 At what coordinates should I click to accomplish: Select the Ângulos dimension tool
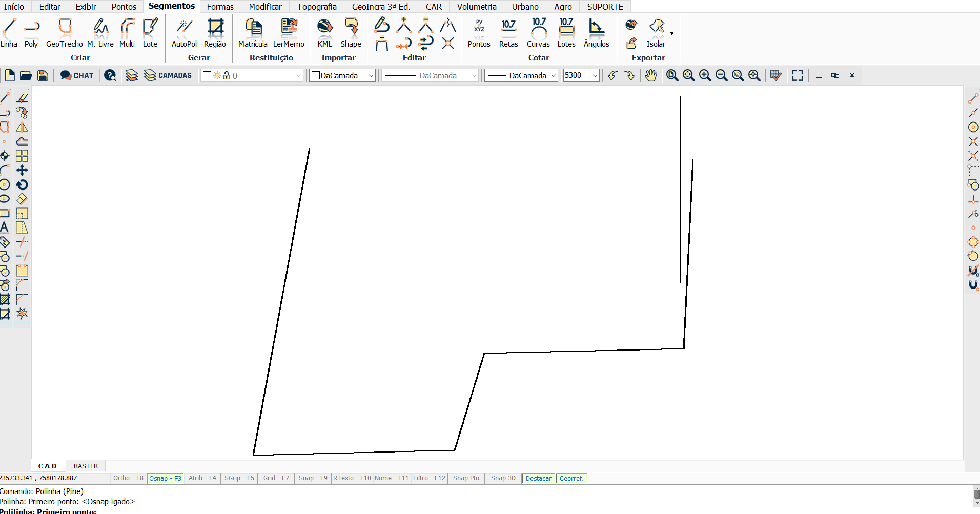click(596, 33)
